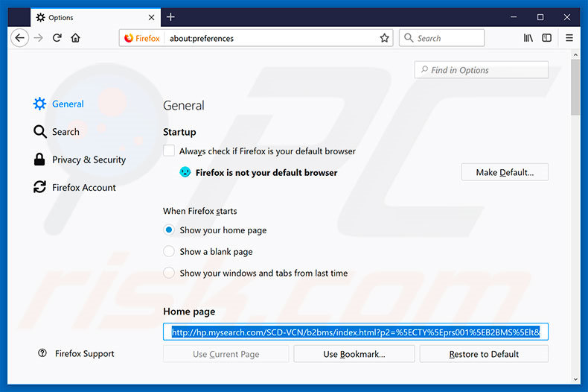Switch to the Options tab
This screenshot has height=392, width=588.
click(x=95, y=17)
